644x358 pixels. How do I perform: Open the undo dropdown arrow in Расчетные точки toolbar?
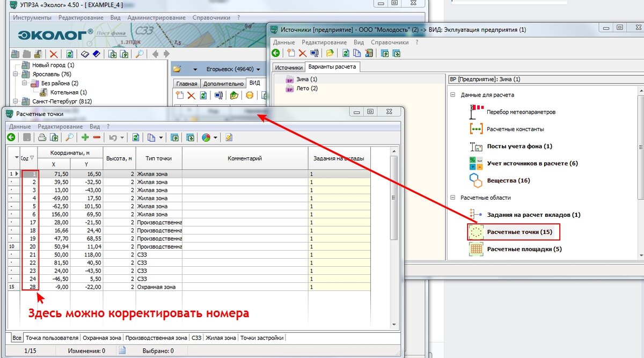pos(122,138)
